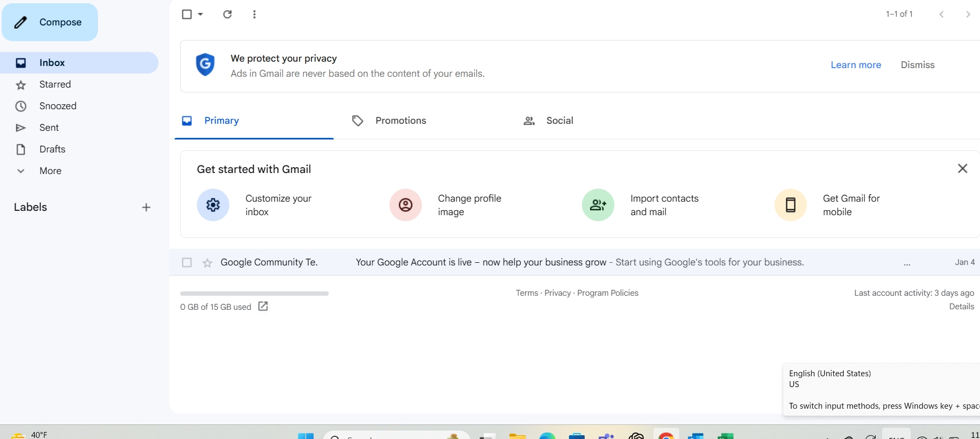Check the Google Community Team email checkbox

(187, 262)
